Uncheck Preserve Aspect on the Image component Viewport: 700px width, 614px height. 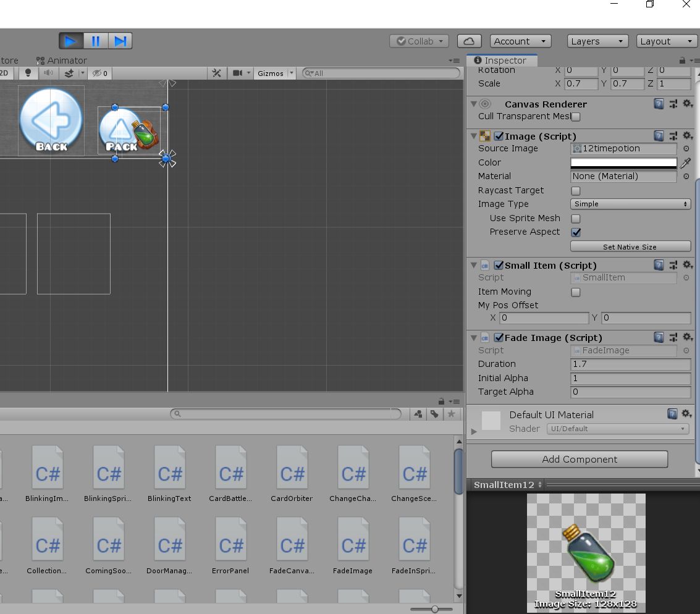click(x=575, y=232)
